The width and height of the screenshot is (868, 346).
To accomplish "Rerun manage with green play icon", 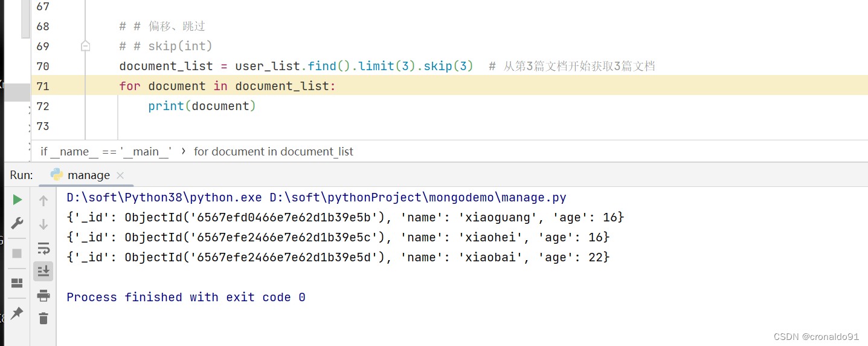I will pyautogui.click(x=17, y=200).
